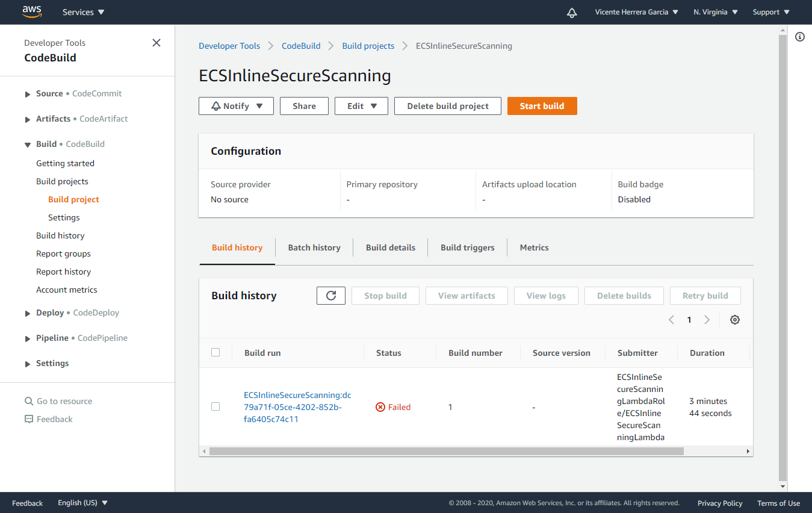The width and height of the screenshot is (812, 513).
Task: Switch to Batch history tab
Action: click(314, 247)
